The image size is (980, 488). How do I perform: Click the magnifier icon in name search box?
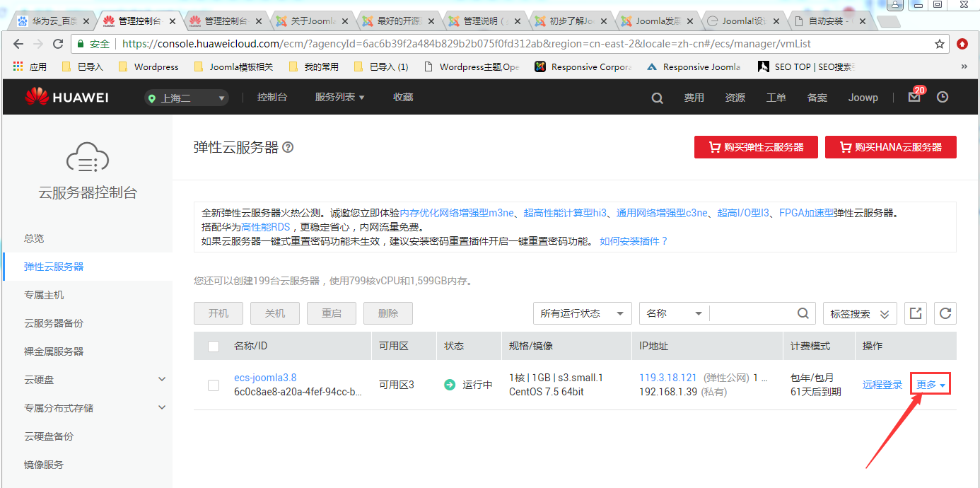coord(803,313)
